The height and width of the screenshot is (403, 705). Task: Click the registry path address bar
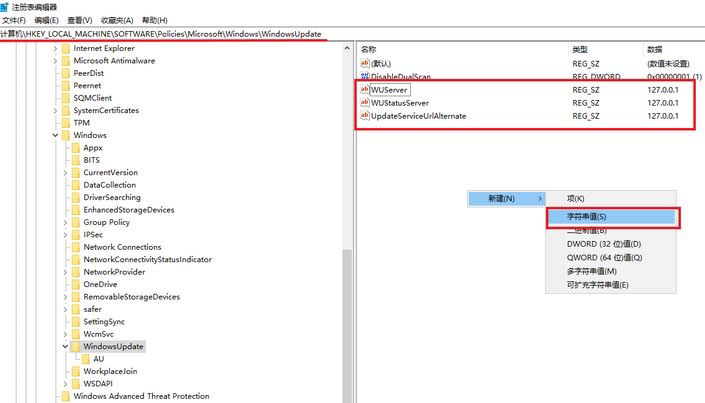click(352, 34)
